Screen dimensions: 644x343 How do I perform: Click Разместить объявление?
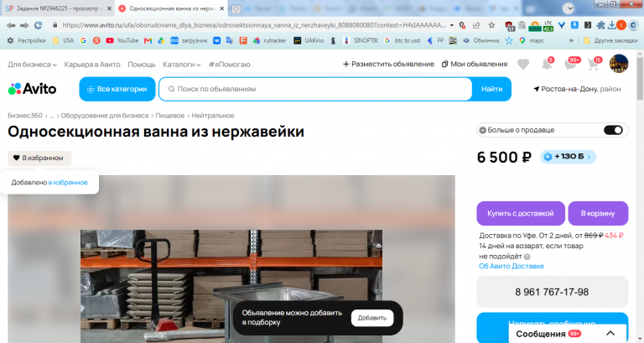click(388, 64)
